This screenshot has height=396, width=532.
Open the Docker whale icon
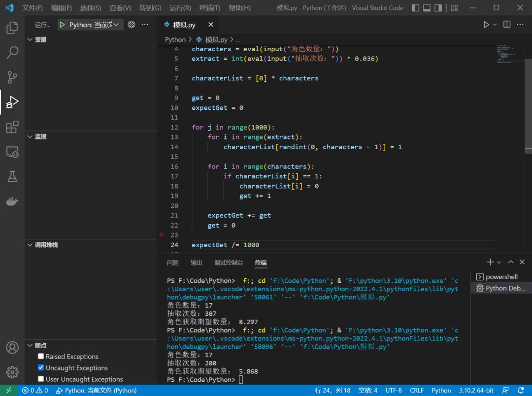[x=12, y=201]
